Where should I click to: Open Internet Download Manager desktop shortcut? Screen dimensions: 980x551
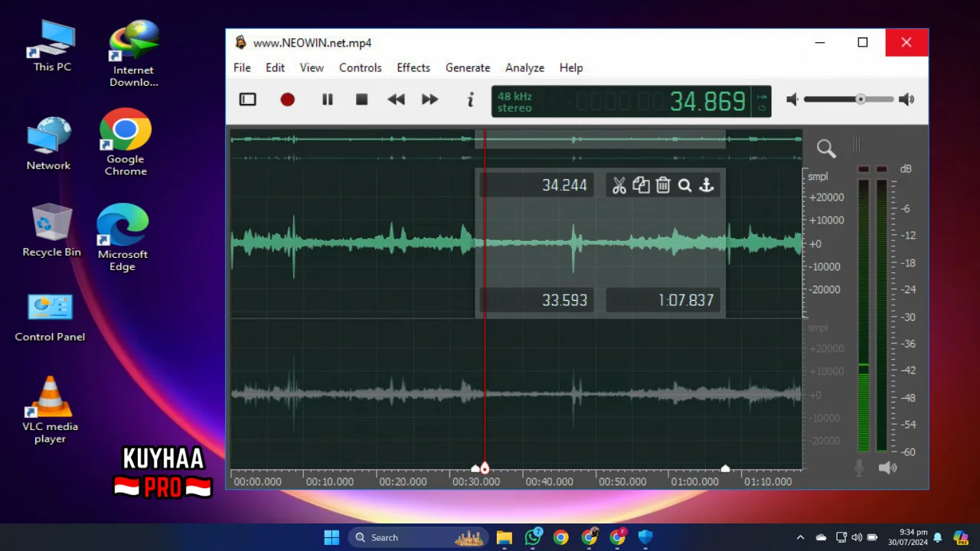[134, 52]
